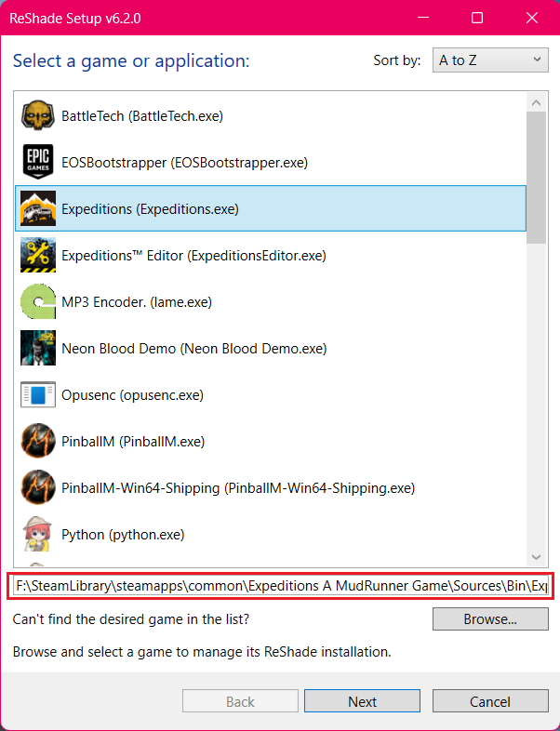560x731 pixels.
Task: Select the BattleTech skull icon
Action: pos(38,115)
